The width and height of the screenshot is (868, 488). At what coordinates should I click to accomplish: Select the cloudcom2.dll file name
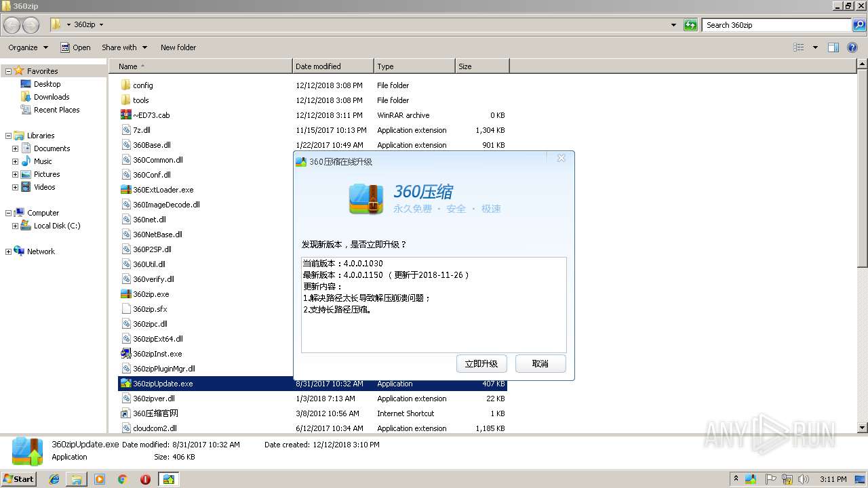pyautogui.click(x=155, y=428)
